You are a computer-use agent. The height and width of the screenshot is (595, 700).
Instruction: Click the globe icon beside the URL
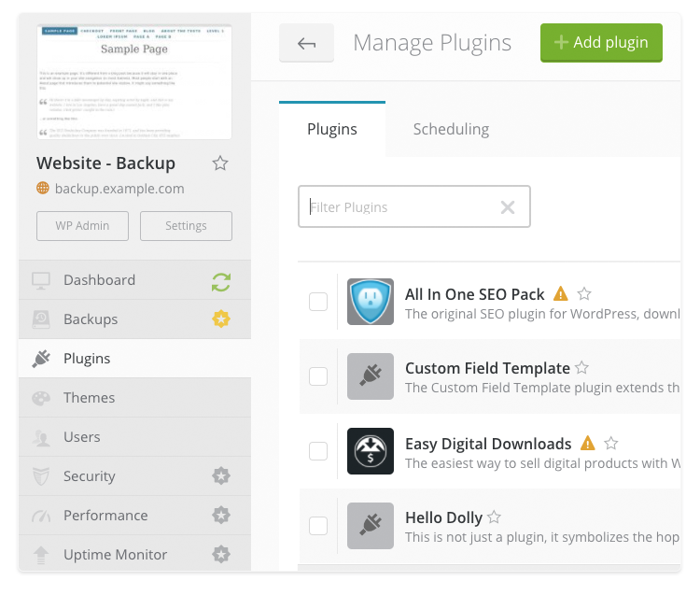[43, 188]
